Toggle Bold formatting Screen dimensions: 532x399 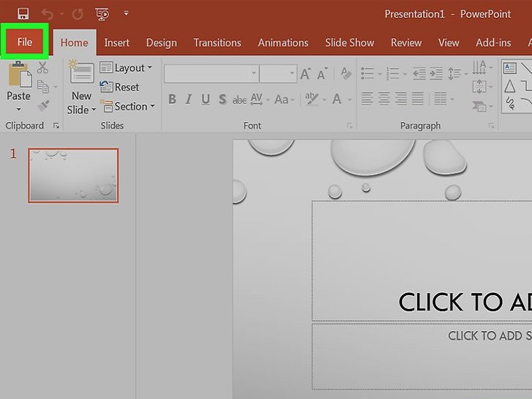click(172, 99)
